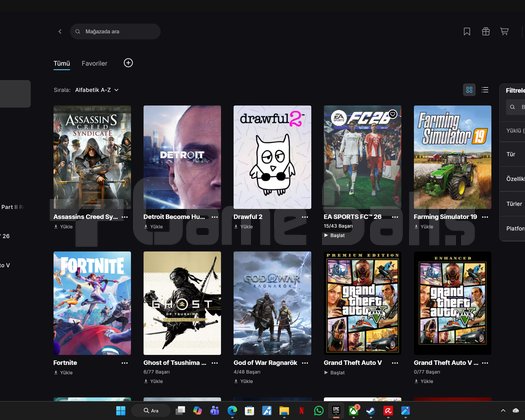The height and width of the screenshot is (420, 525).
Task: Open the Drawful 2 cover art
Action: pyautogui.click(x=272, y=157)
